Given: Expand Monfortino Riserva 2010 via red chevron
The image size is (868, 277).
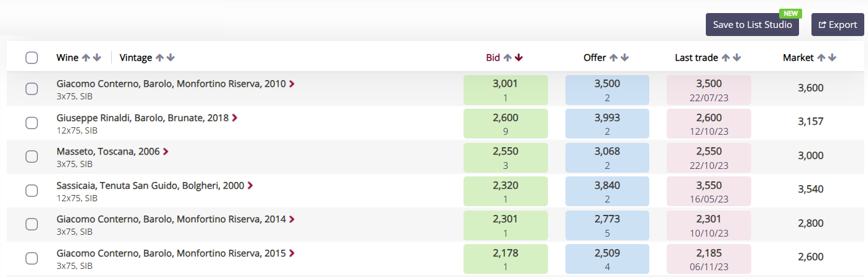Looking at the screenshot, I should click(x=292, y=83).
